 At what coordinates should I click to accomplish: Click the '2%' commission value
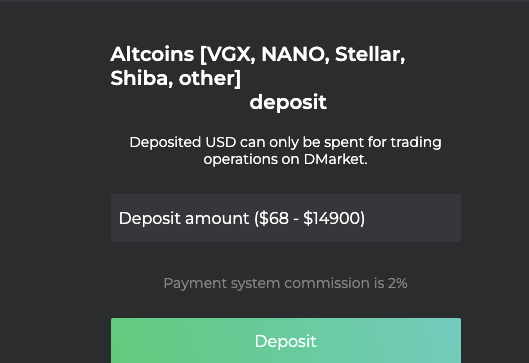397,283
